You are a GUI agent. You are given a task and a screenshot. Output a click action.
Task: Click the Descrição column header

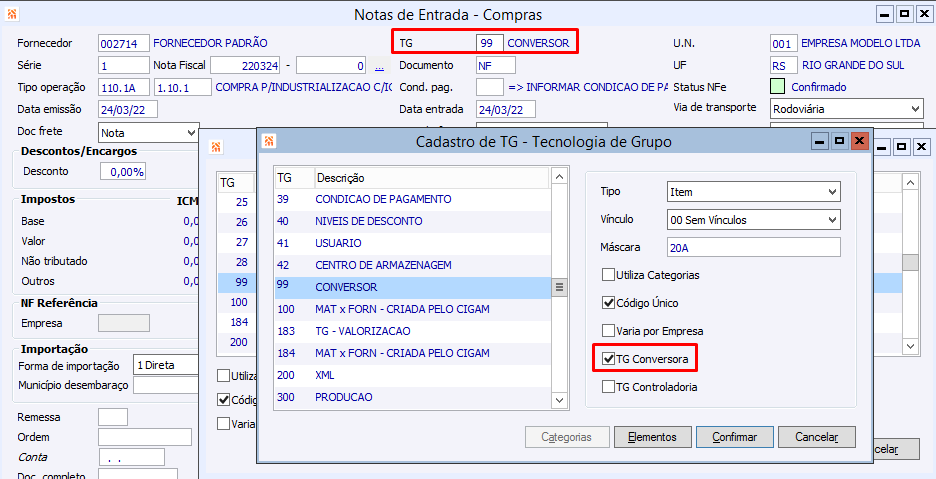(432, 178)
